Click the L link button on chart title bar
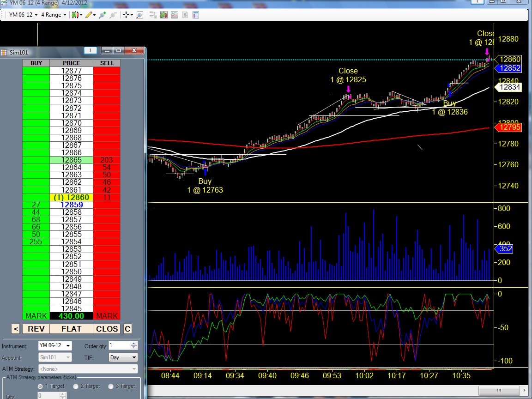Image resolution: width=532 pixels, height=399 pixels. [478, 1]
